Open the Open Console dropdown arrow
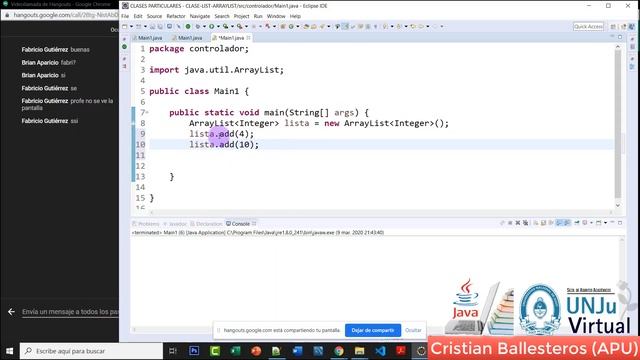The width and height of the screenshot is (640, 360). pos(605,223)
